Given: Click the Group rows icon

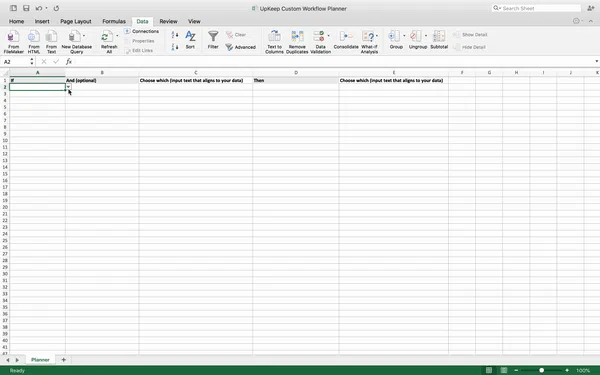Looking at the screenshot, I should (x=394, y=36).
